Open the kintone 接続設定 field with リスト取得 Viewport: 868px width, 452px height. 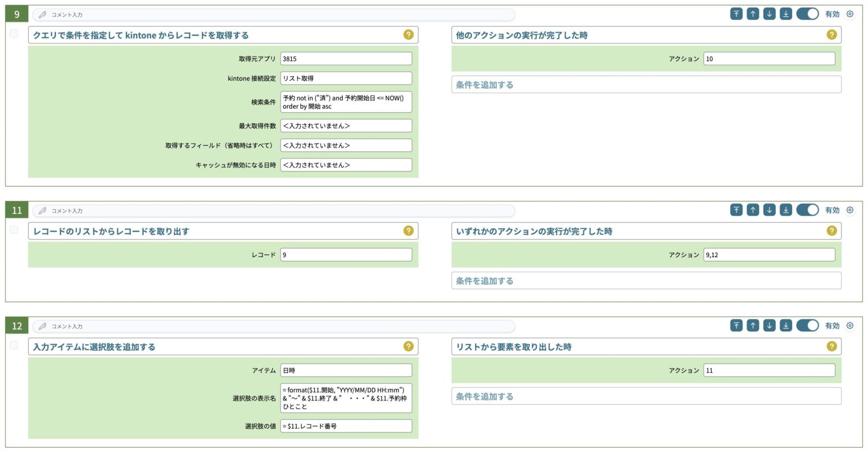(346, 78)
